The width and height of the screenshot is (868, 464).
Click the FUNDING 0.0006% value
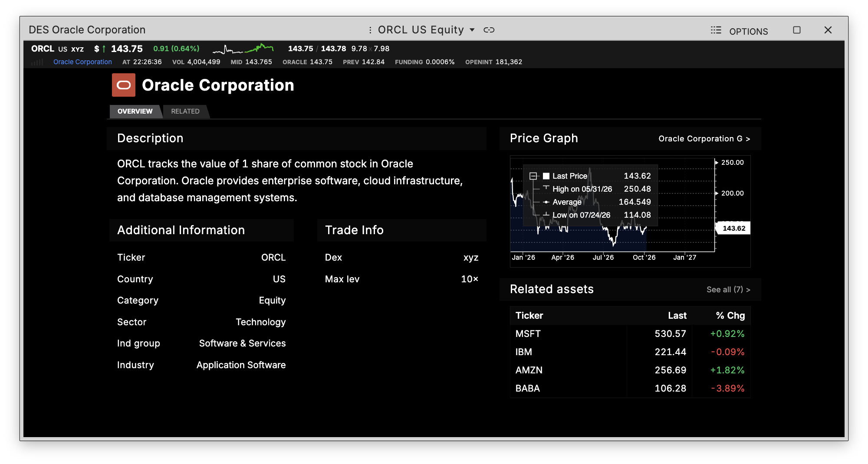click(x=425, y=62)
